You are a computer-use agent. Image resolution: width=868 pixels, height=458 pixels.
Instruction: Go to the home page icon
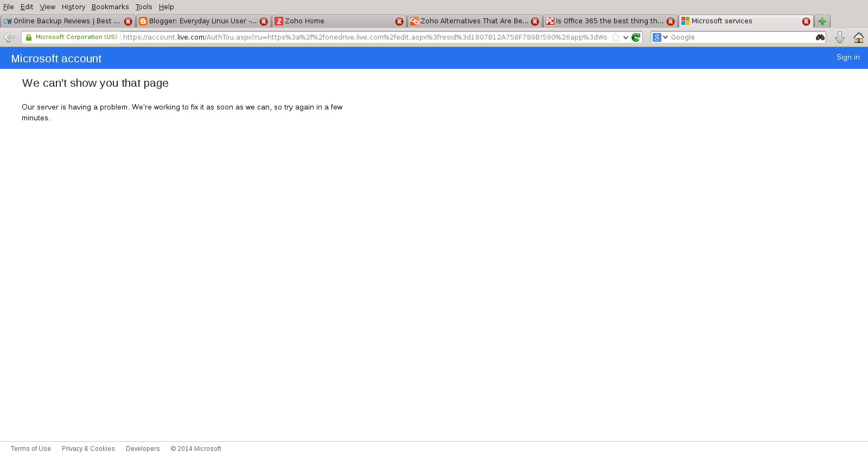point(858,37)
